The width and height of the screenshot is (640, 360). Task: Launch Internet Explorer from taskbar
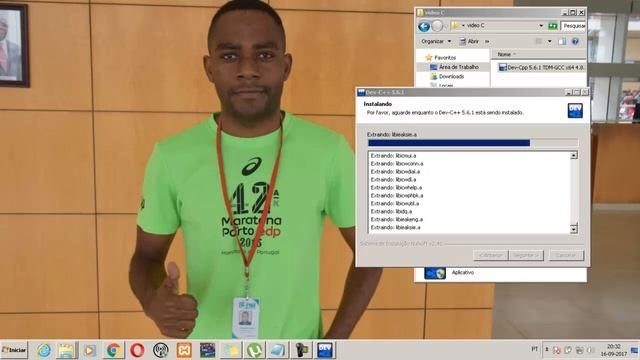(x=44, y=350)
